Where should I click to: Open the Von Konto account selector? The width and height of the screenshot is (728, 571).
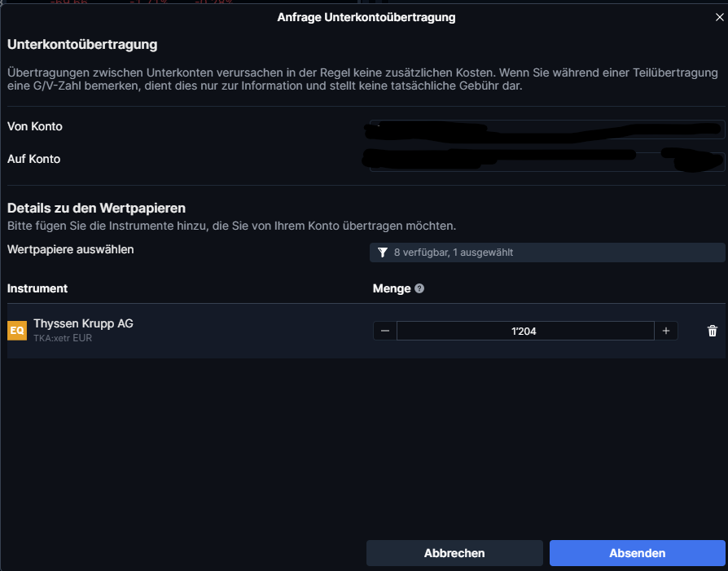click(547, 130)
